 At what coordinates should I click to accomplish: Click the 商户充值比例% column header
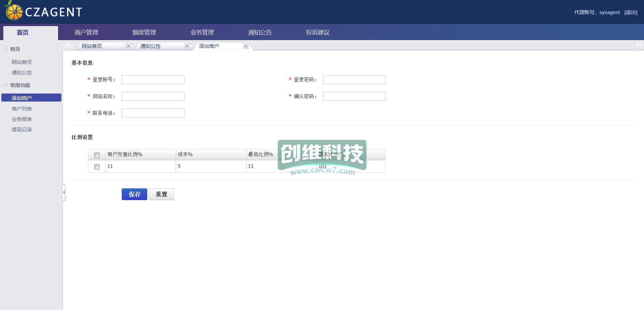click(x=141, y=154)
